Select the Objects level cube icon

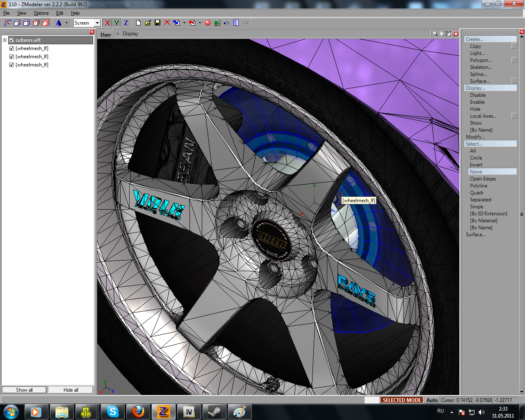(36, 23)
